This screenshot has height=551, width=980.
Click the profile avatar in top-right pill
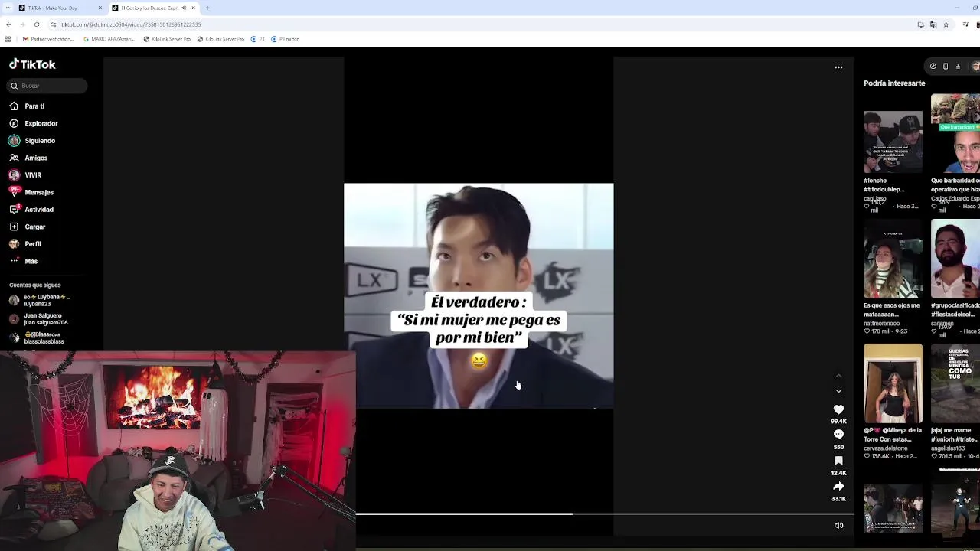click(x=975, y=67)
